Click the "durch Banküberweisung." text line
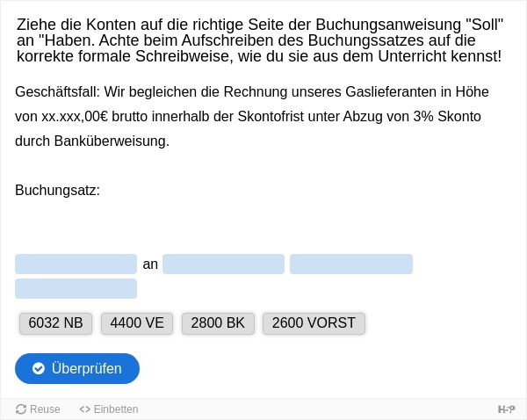The image size is (527, 420). coord(92,141)
